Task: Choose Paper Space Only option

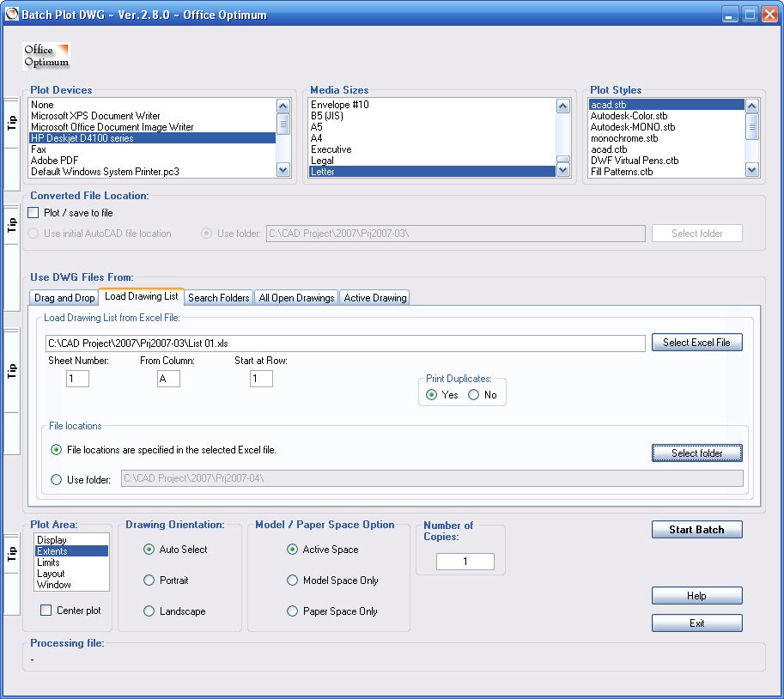Action: [292, 611]
